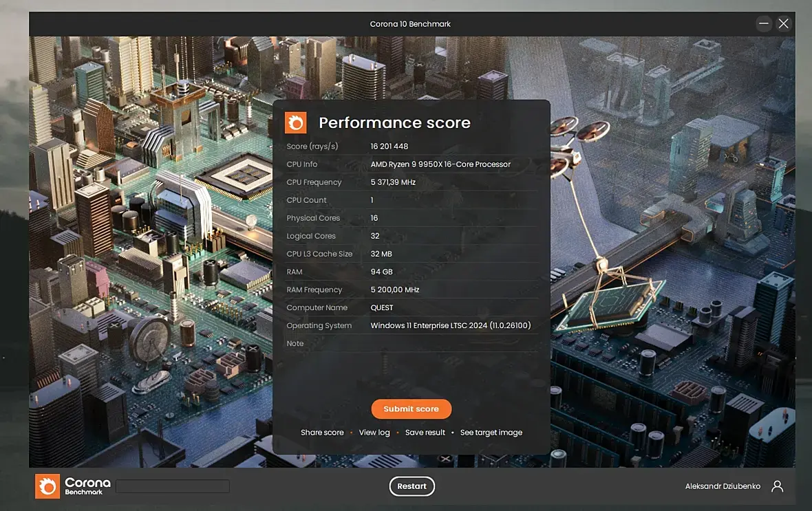Image resolution: width=812 pixels, height=511 pixels.
Task: Click the Note field row
Action: [x=412, y=343]
